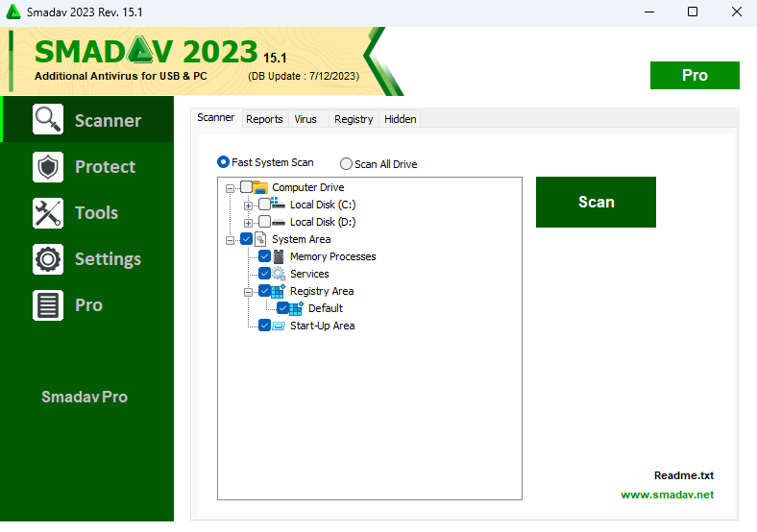Click the Protect shield icon
757x532 pixels.
tap(48, 167)
